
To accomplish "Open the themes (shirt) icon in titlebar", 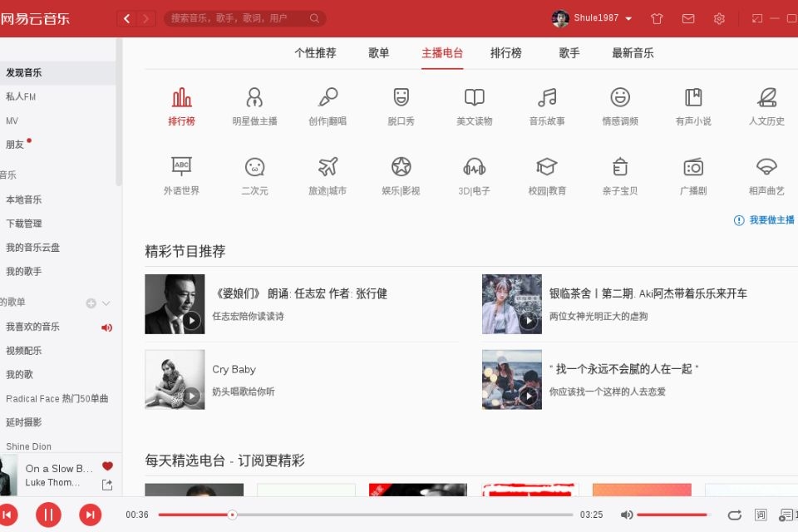I will [656, 18].
